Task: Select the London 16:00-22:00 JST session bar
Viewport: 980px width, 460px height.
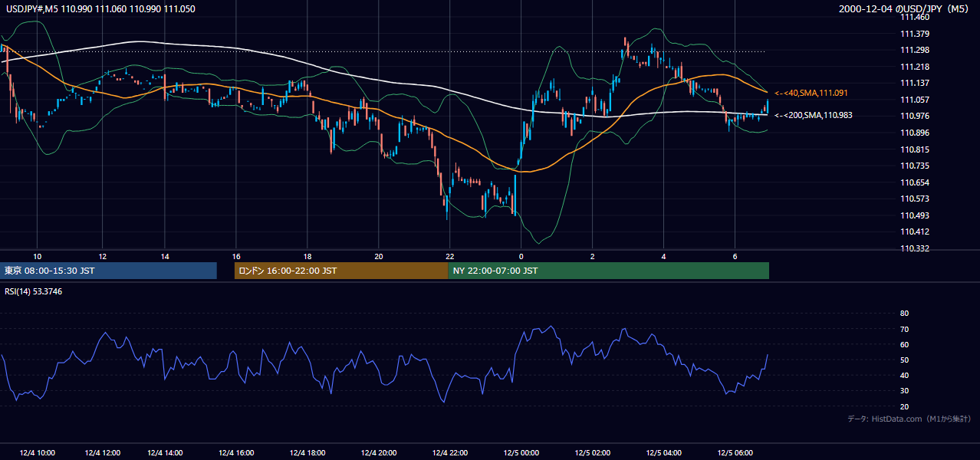Action: (x=341, y=271)
